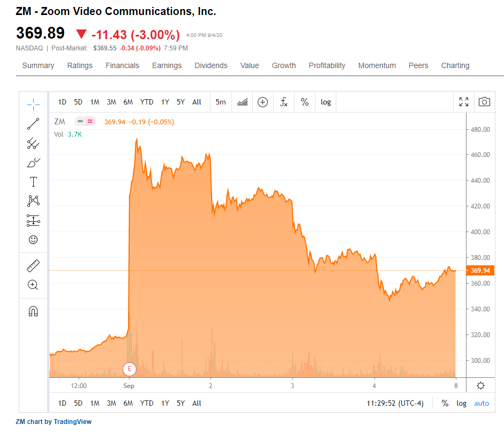Select the ruler measure tool
This screenshot has width=504, height=432.
33,266
